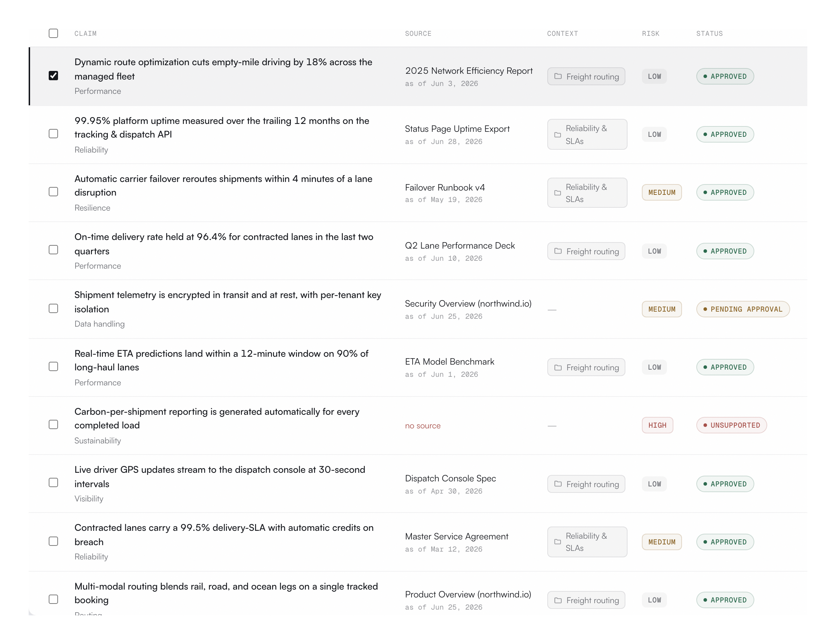
Task: Click APPROVED badge in the Dispatch Console Spec row
Action: 725,484
